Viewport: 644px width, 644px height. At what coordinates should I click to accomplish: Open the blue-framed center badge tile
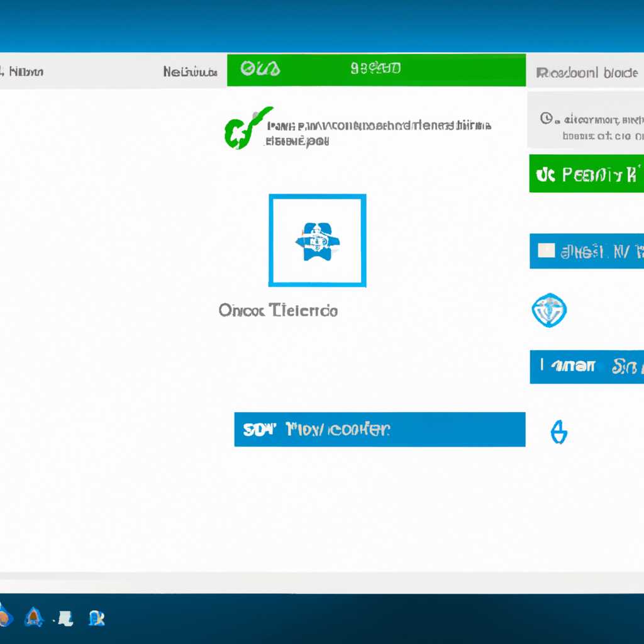pos(318,240)
